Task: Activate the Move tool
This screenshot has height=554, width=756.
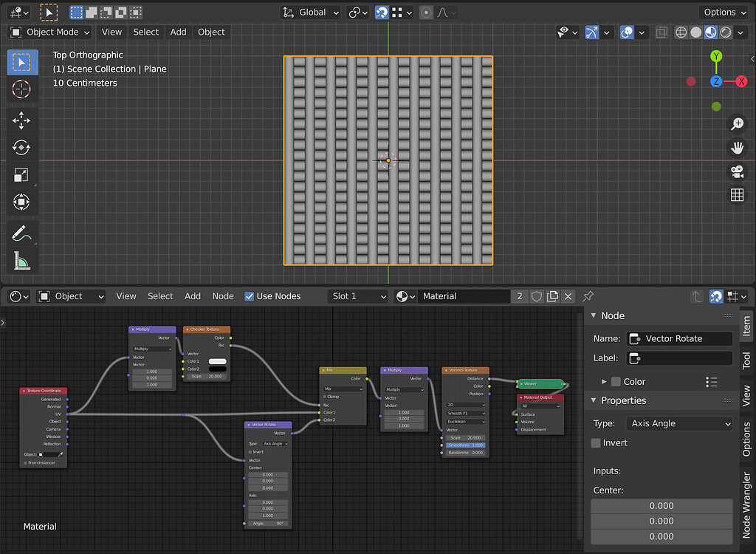Action: (21, 120)
